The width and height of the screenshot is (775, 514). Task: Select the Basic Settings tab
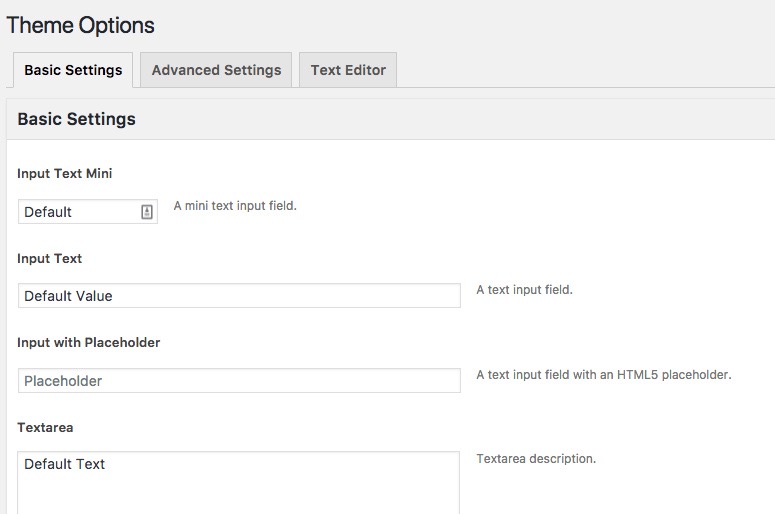[73, 70]
